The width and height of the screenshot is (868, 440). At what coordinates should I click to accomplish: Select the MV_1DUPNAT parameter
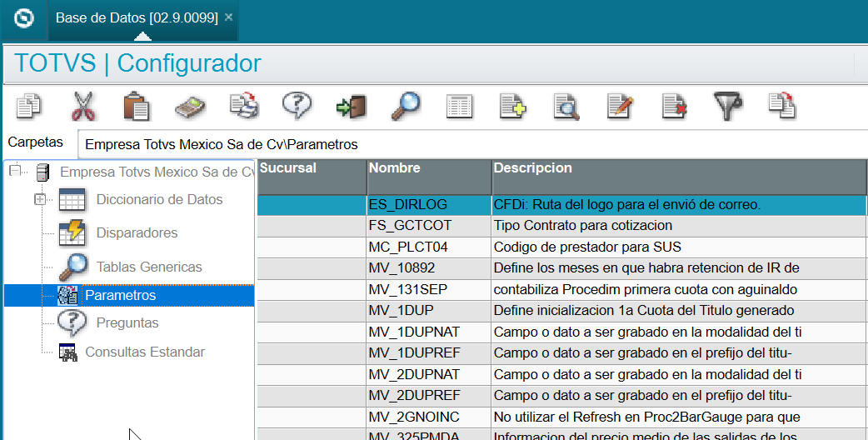414,332
